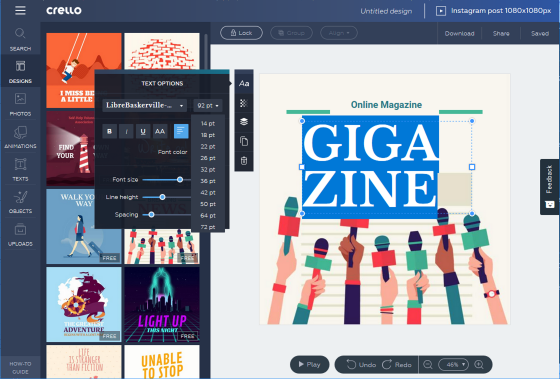Open the Objects sidebar tab
The image size is (560, 379).
(20, 202)
